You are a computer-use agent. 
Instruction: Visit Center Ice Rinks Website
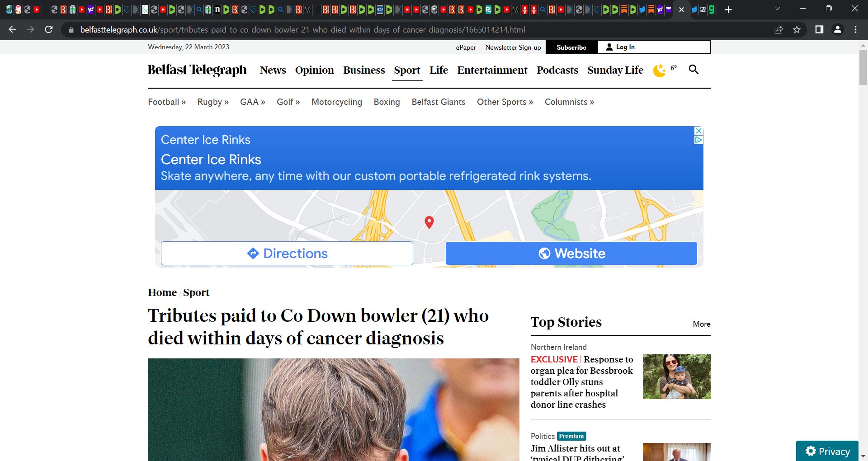coord(571,253)
